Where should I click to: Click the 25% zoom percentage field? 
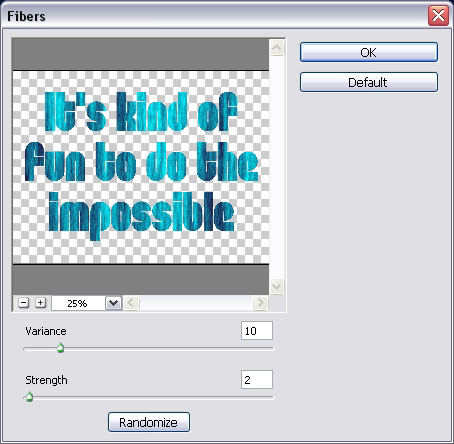point(79,303)
